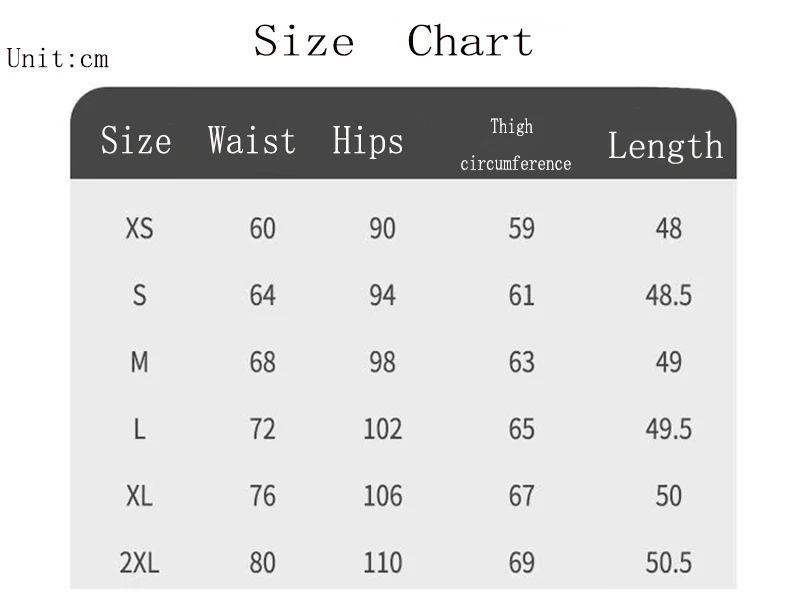Click the hips value 110
The image size is (800, 600).
click(383, 563)
